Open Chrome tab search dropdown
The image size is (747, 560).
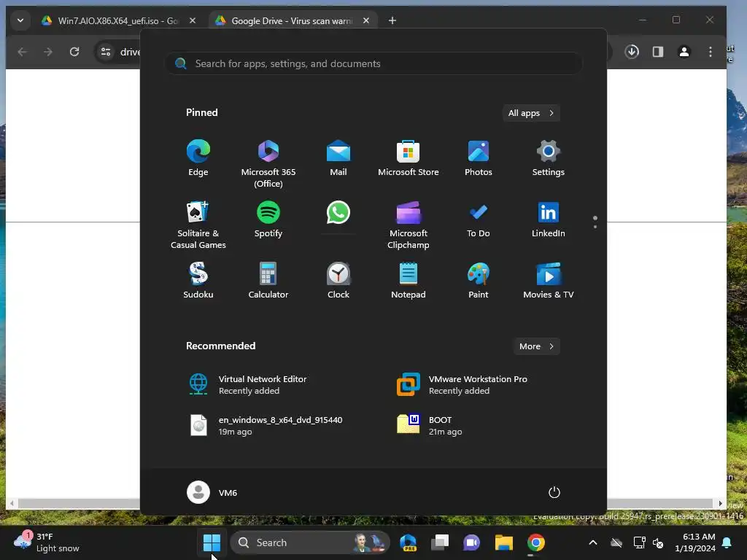pyautogui.click(x=20, y=20)
